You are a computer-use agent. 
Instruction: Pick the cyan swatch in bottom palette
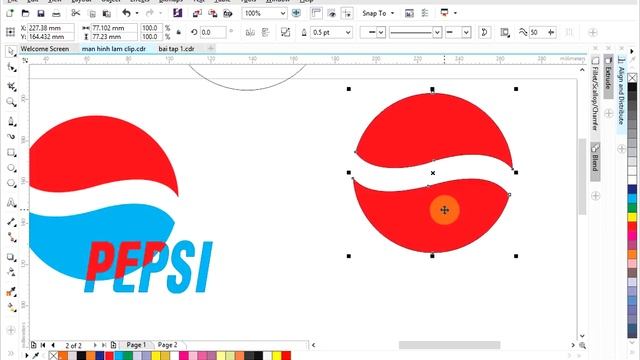tap(119, 356)
